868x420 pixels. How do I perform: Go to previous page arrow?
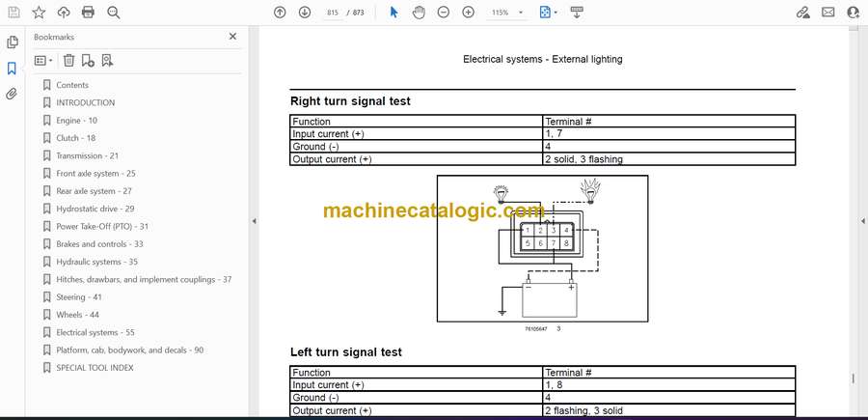tap(280, 13)
